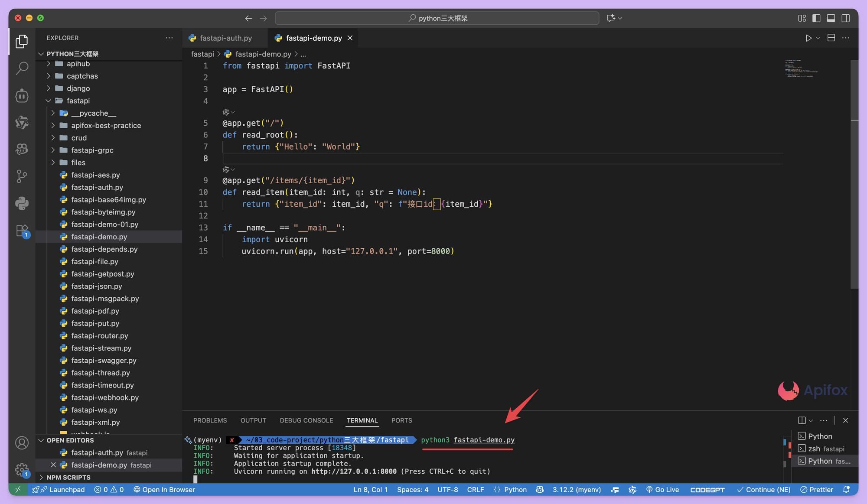Click Go Live in the status bar

(663, 489)
